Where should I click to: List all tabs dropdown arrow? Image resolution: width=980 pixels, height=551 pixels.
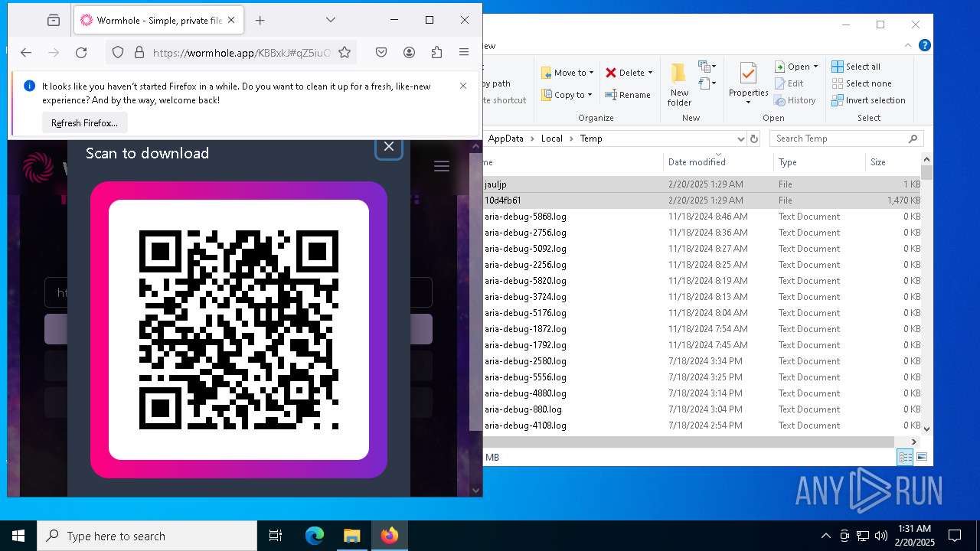tap(330, 20)
